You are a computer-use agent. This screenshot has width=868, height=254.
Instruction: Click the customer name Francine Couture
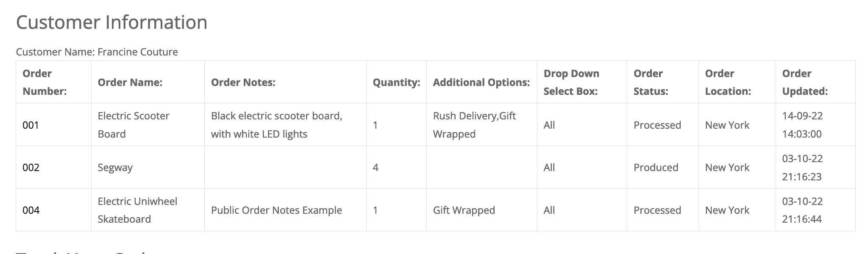pyautogui.click(x=137, y=52)
